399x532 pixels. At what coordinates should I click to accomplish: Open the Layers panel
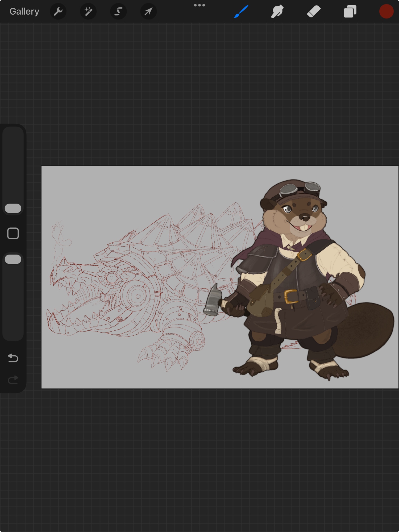point(350,11)
